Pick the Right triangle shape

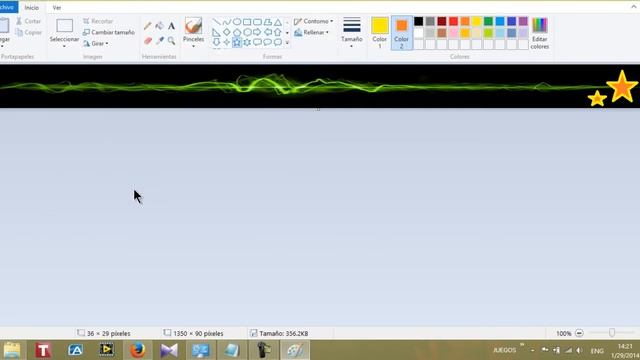click(216, 32)
